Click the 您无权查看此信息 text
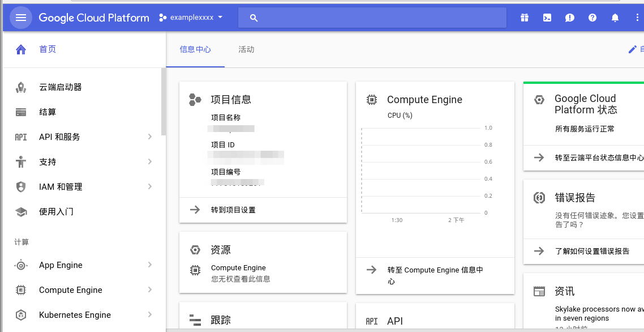The width and height of the screenshot is (644, 332). pos(241,279)
